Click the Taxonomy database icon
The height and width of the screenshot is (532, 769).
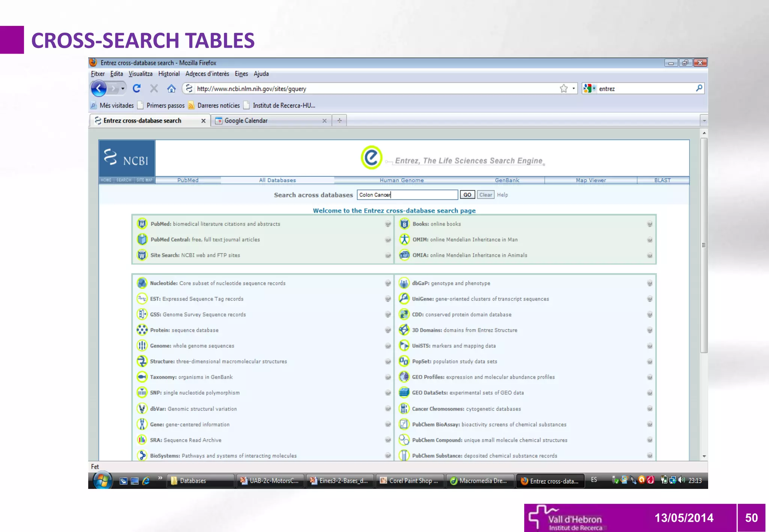(142, 377)
